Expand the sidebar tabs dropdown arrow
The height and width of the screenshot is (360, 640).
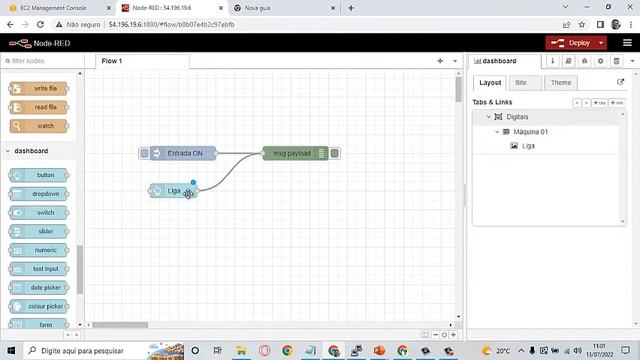[x=632, y=61]
